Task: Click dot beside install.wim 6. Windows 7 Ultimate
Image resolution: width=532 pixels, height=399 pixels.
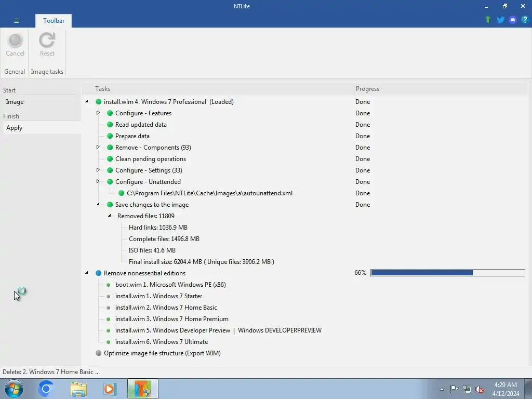Action: coord(109,342)
